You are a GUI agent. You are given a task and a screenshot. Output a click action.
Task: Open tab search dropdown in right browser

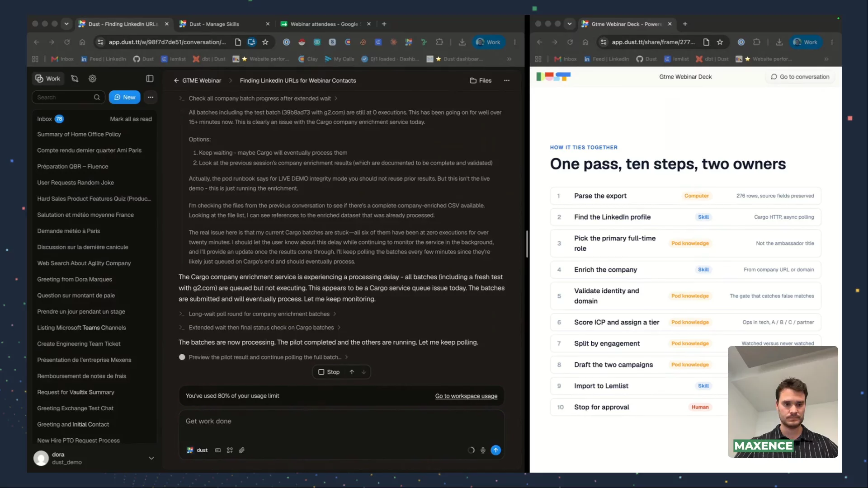pyautogui.click(x=570, y=24)
